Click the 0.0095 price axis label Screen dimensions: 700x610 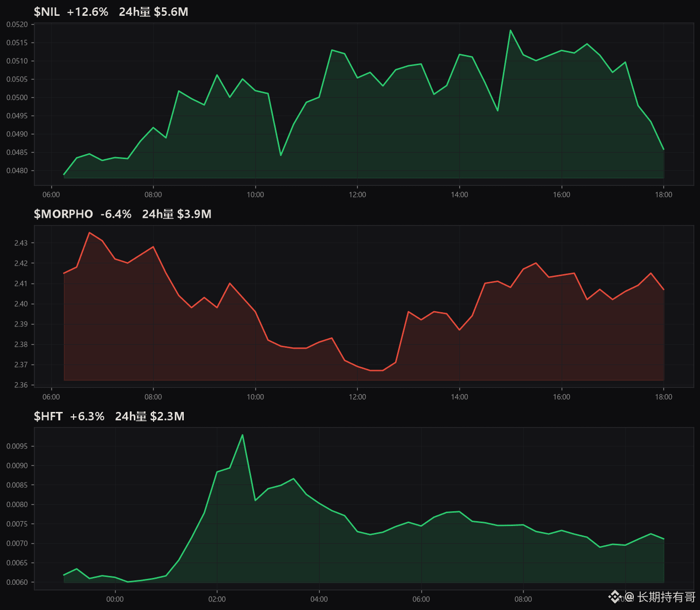click(x=17, y=447)
